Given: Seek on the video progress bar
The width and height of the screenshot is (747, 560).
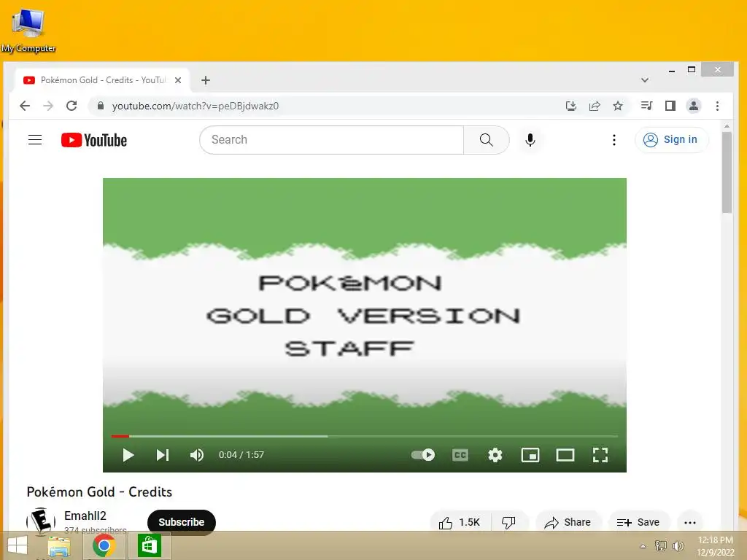Looking at the screenshot, I should [365, 436].
